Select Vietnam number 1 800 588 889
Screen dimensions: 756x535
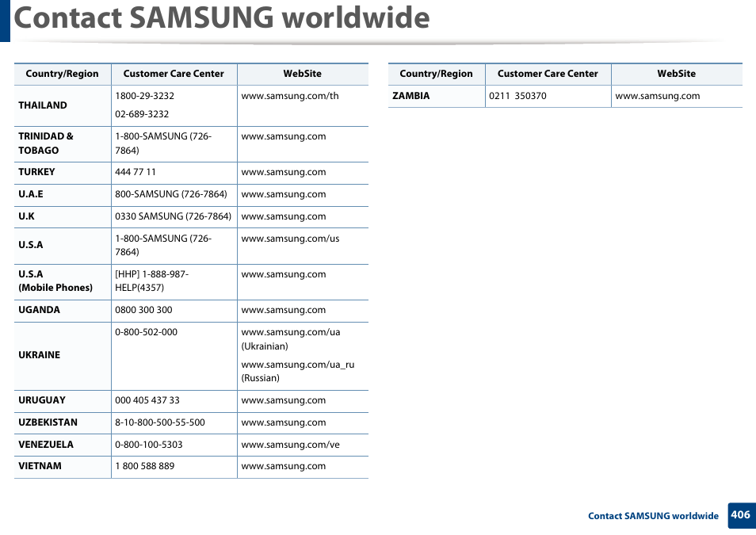[x=145, y=467]
